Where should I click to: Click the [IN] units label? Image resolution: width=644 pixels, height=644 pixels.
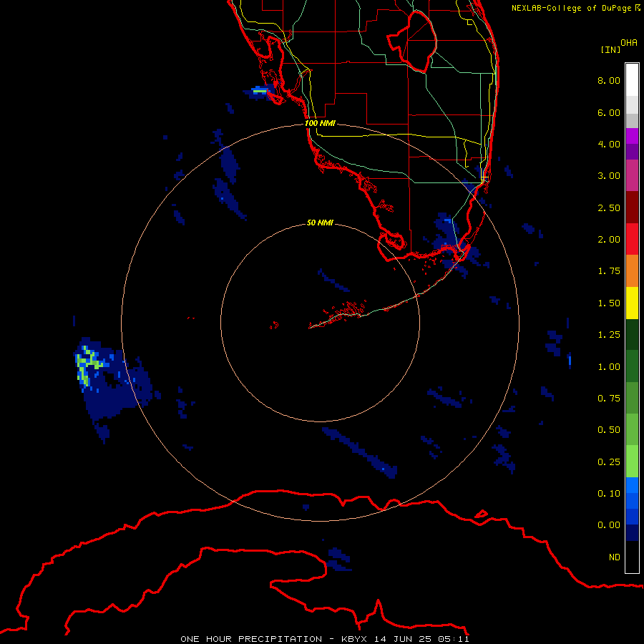point(611,49)
